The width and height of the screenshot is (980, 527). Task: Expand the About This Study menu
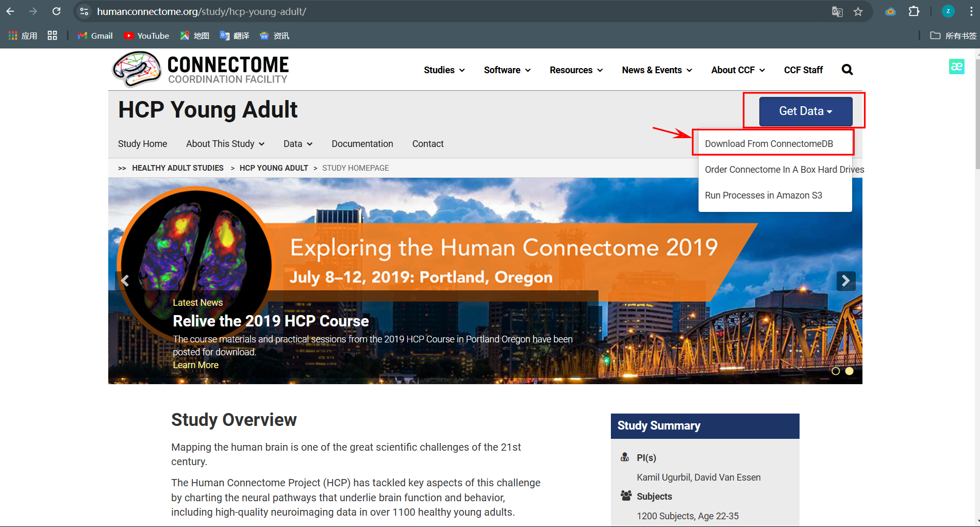pyautogui.click(x=225, y=144)
